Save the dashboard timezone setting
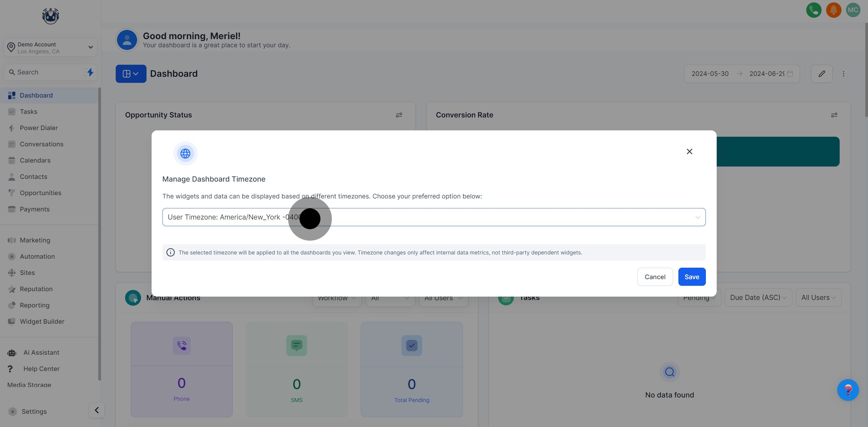Viewport: 868px width, 427px height. click(x=691, y=277)
